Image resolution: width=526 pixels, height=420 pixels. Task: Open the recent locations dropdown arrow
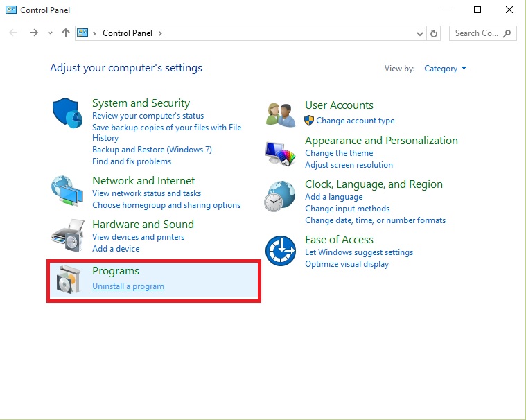click(51, 33)
